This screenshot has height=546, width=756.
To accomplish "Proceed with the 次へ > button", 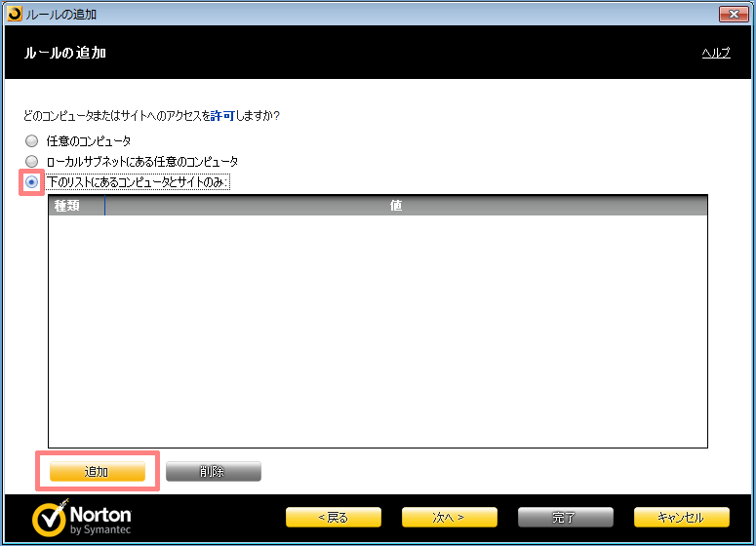I will [449, 518].
